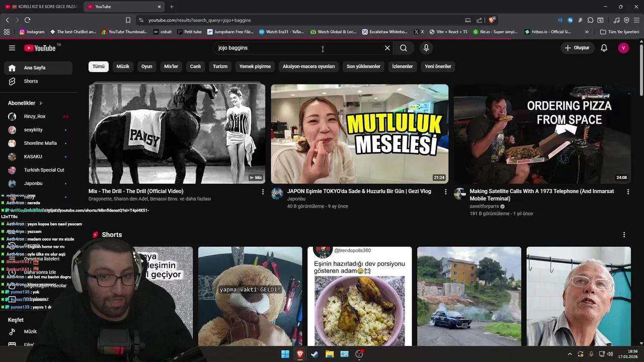Viewport: 644px width, 362px height.
Task: Open a new browser tab
Action: point(172,7)
